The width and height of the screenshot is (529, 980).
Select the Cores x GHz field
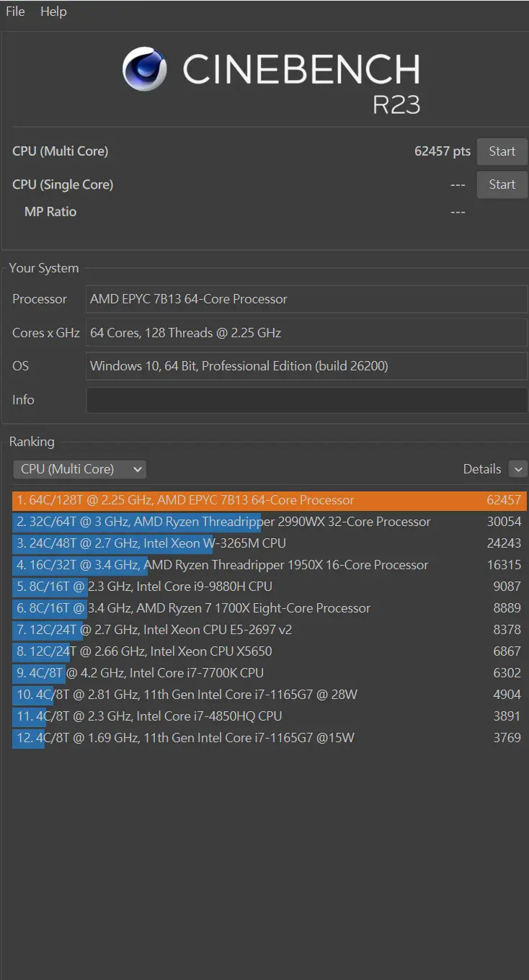click(x=306, y=333)
